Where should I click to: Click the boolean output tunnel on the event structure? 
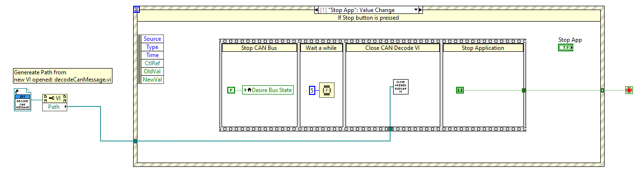602,90
